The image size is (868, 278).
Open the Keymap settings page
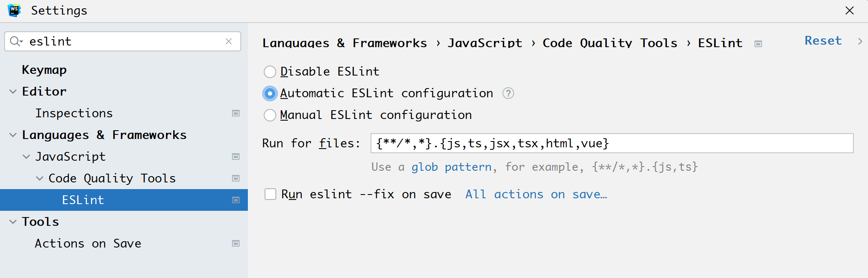click(x=44, y=70)
